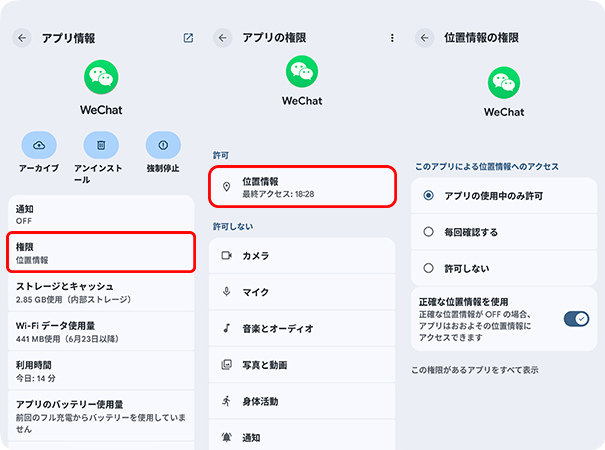Open external link icon in アプリ情報 header
This screenshot has height=450, width=605.
pos(188,38)
